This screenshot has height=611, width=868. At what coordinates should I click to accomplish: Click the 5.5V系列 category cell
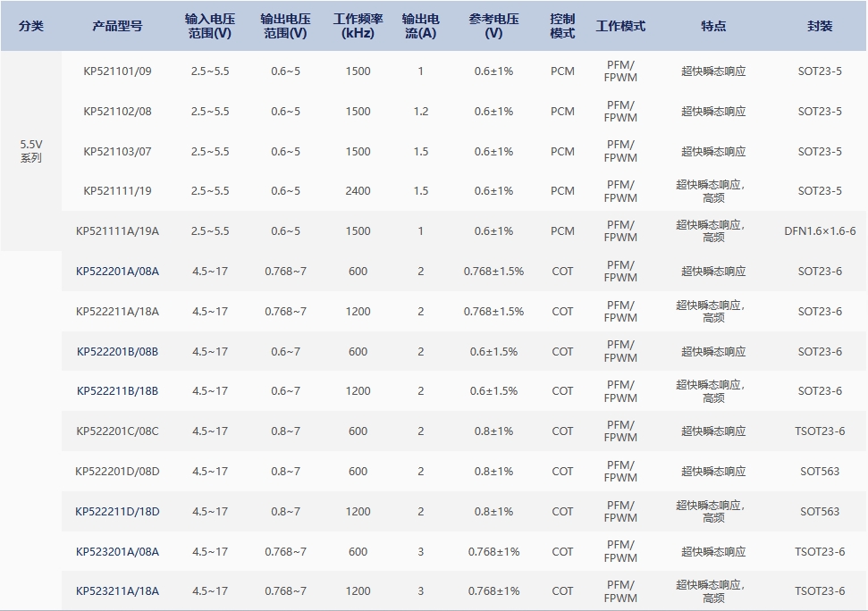coord(31,151)
